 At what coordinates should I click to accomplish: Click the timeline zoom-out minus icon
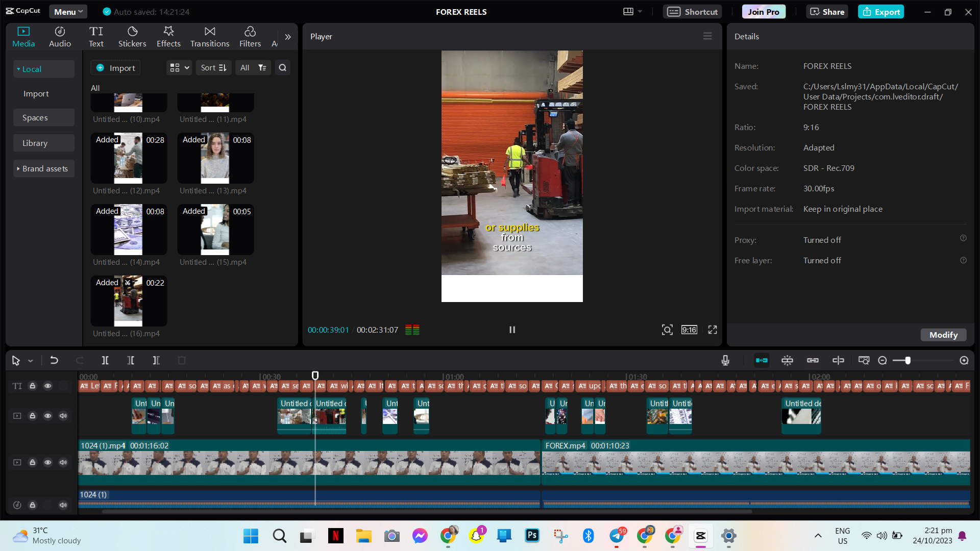tap(883, 361)
